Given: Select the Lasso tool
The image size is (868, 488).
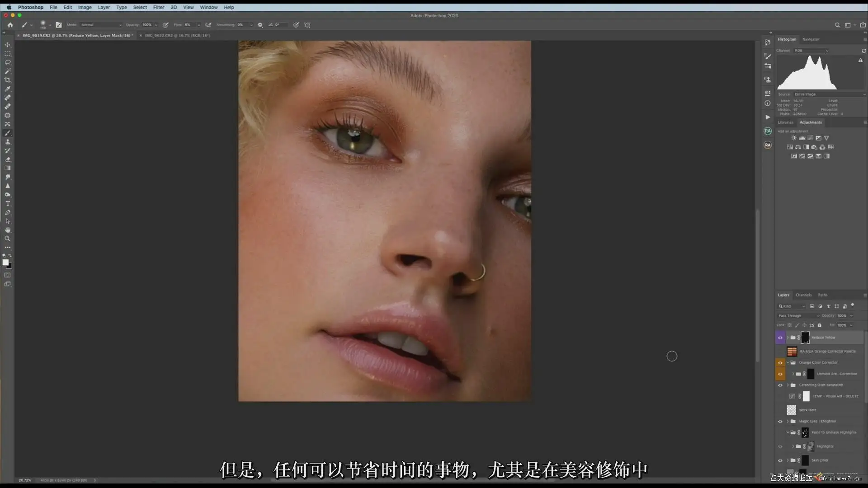Looking at the screenshot, I should [x=7, y=62].
